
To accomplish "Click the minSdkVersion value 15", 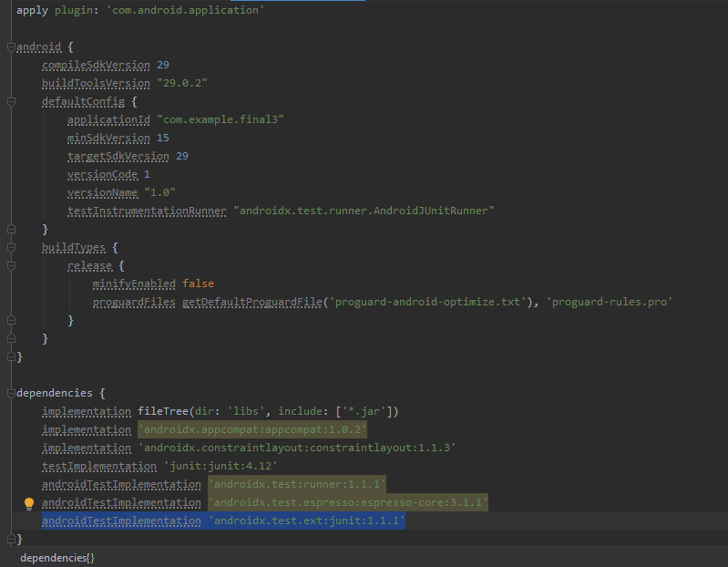I will [163, 138].
